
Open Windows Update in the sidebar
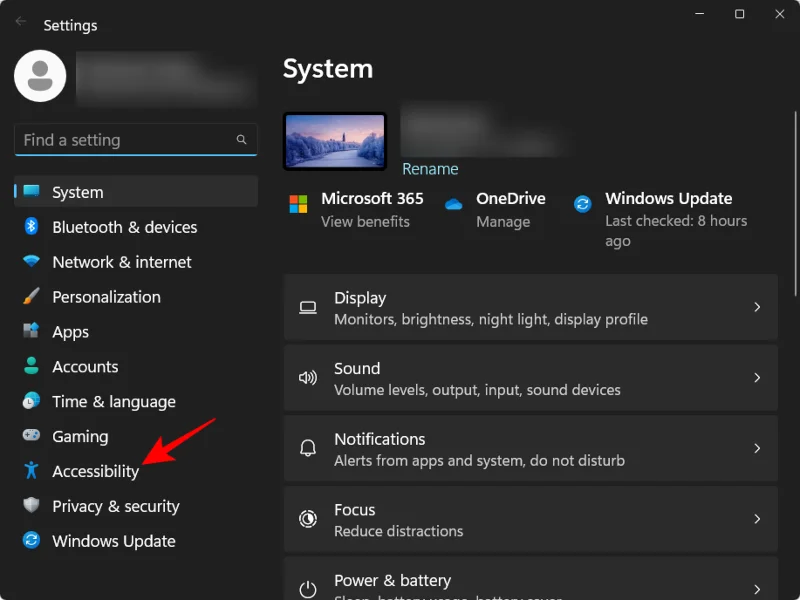(x=136, y=541)
